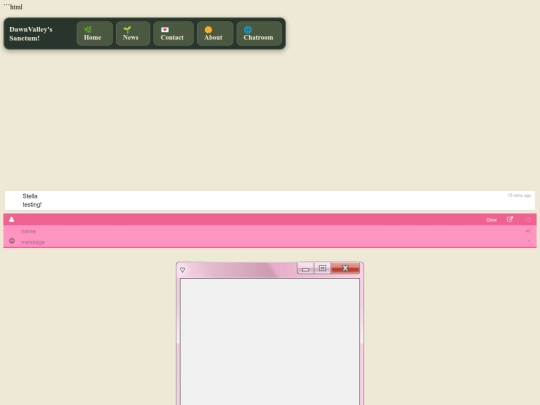
Task: Open the emoji smiley picker
Action: (x=12, y=241)
